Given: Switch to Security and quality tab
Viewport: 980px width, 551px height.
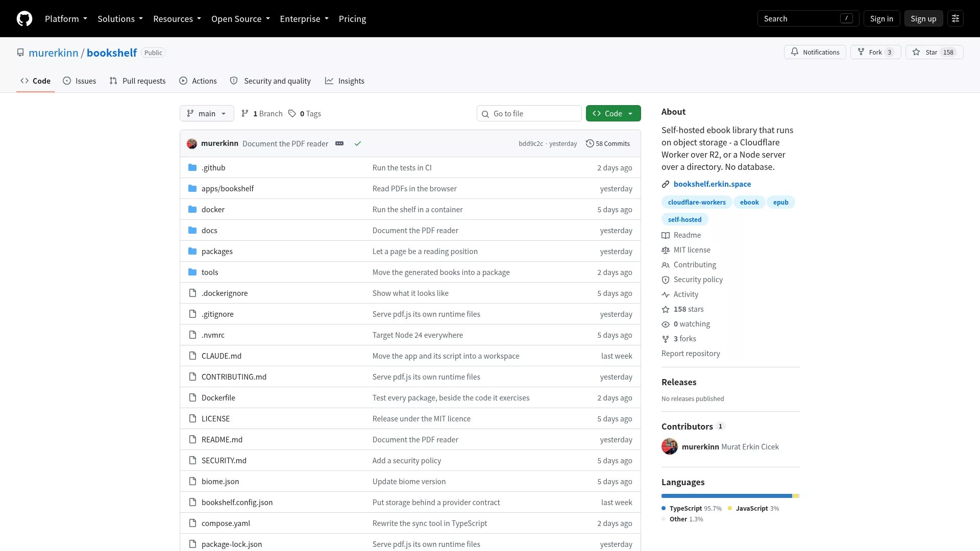Looking at the screenshot, I should [x=270, y=81].
